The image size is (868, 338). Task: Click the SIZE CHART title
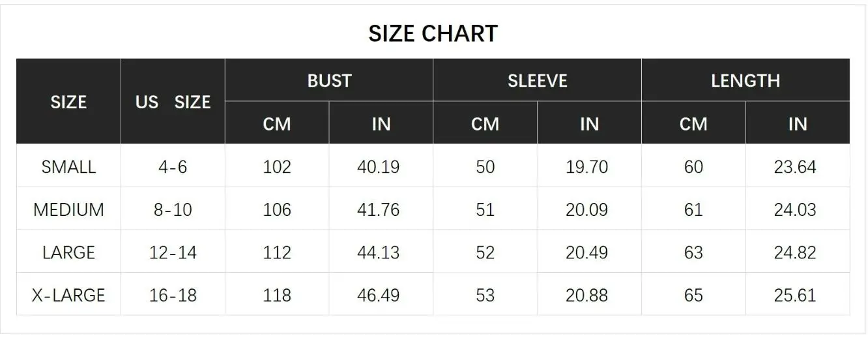433,33
